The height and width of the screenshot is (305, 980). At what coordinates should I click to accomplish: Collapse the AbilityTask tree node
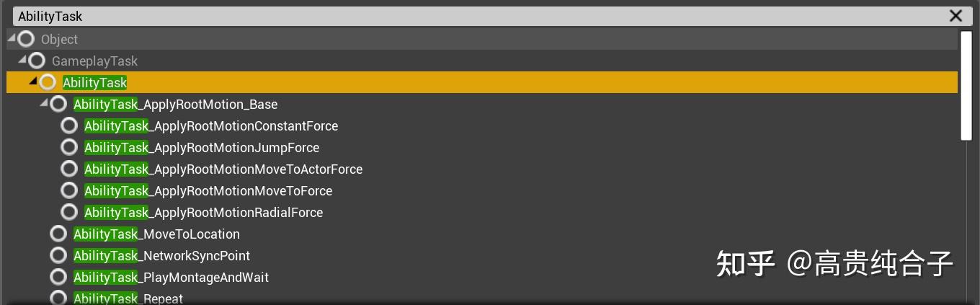click(33, 81)
